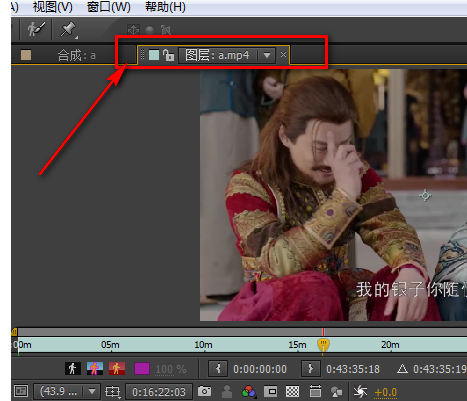Take a snapshot with the camera icon
Viewport: 467px width, 401px height.
tap(204, 391)
